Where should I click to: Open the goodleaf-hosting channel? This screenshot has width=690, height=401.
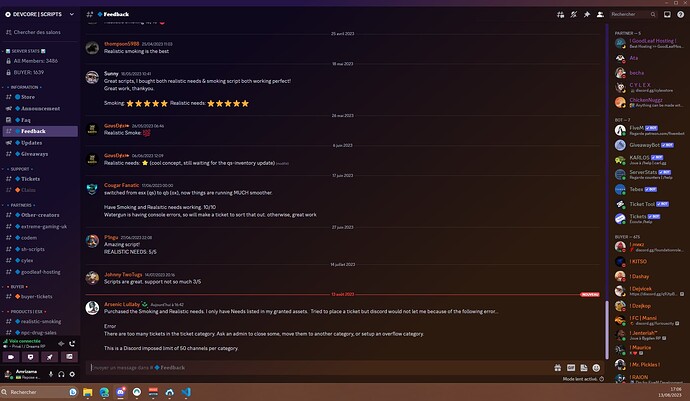point(40,272)
